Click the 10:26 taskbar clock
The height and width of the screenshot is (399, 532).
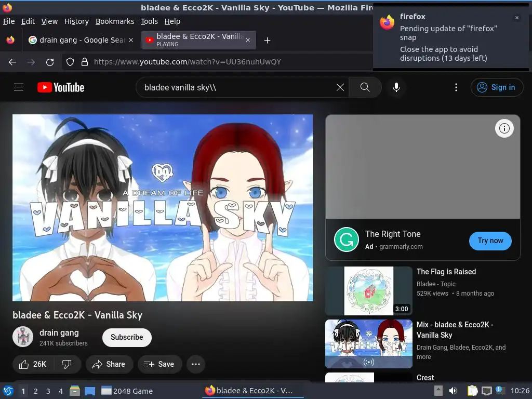tap(520, 391)
